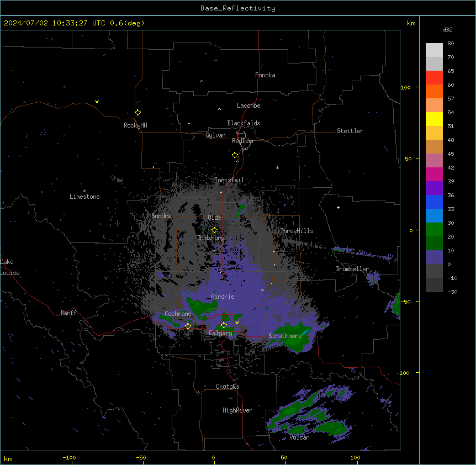476x465 pixels.
Task: Click the yellow diamond marker below Cochrane
Action: [x=188, y=326]
